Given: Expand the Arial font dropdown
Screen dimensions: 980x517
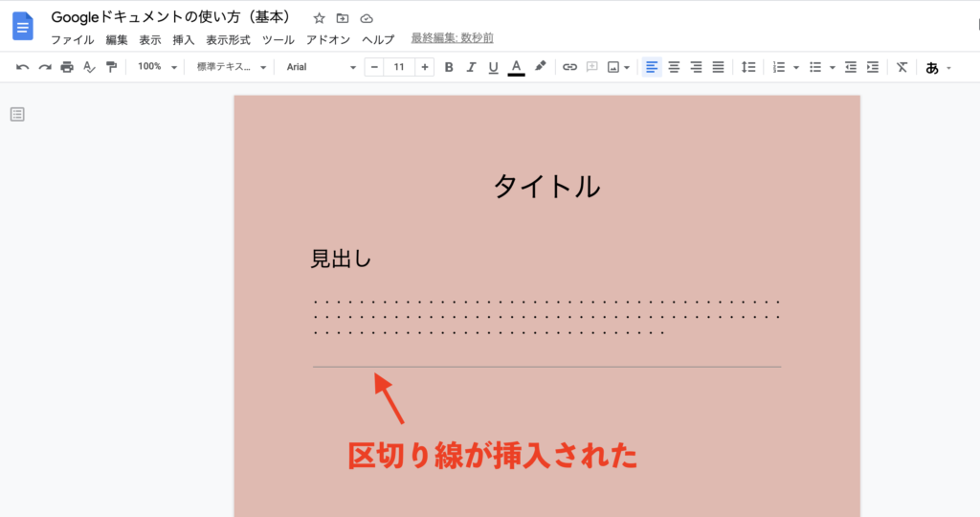Looking at the screenshot, I should [321, 67].
